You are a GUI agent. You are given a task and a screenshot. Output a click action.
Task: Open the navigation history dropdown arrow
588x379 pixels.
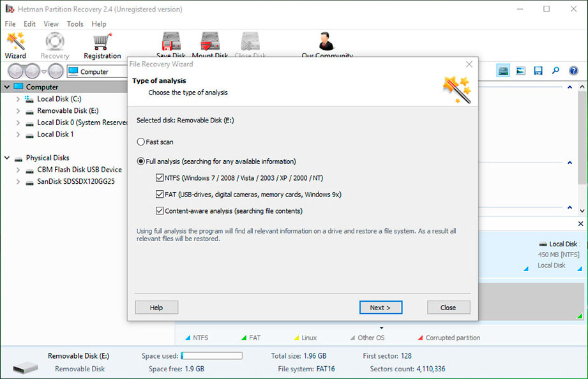tap(45, 71)
